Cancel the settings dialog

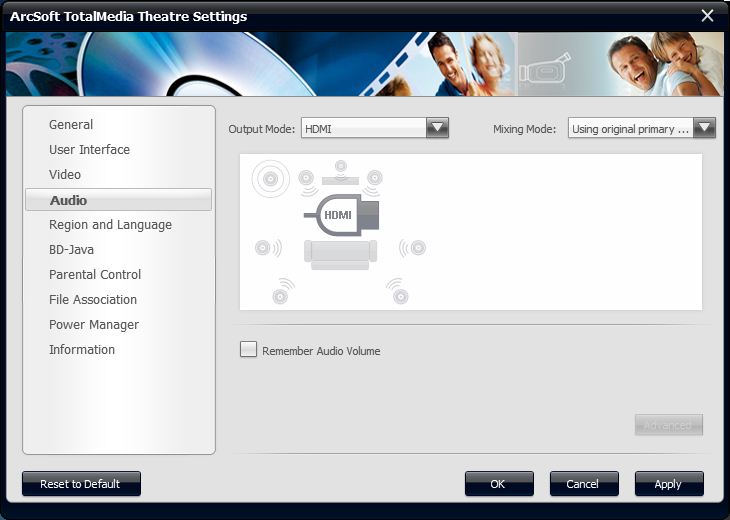584,484
